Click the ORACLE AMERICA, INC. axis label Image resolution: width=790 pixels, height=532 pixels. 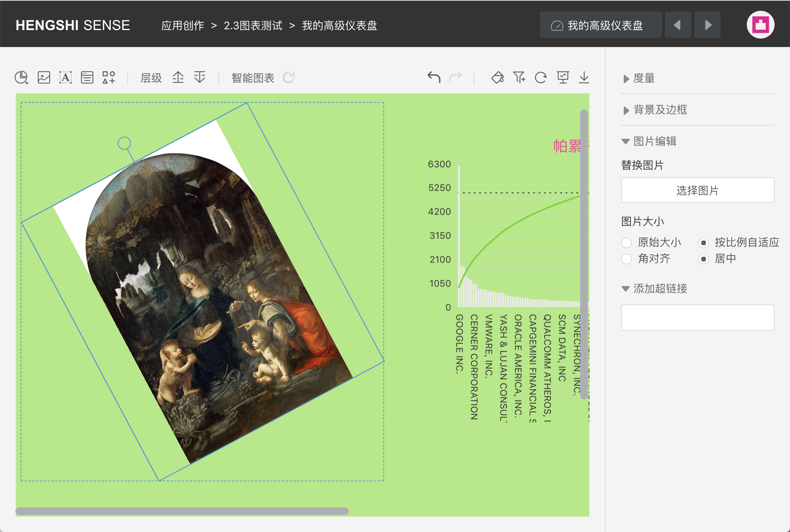518,366
